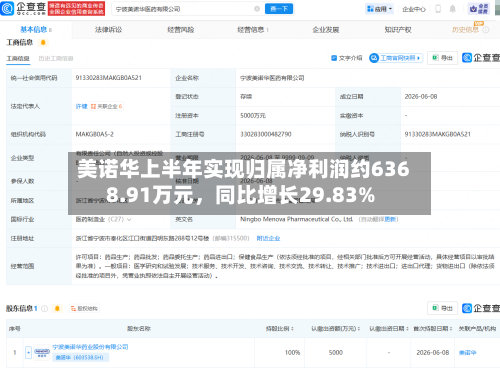
Task: Select the 历史工商信息 sub-tab
Action: coord(56,58)
